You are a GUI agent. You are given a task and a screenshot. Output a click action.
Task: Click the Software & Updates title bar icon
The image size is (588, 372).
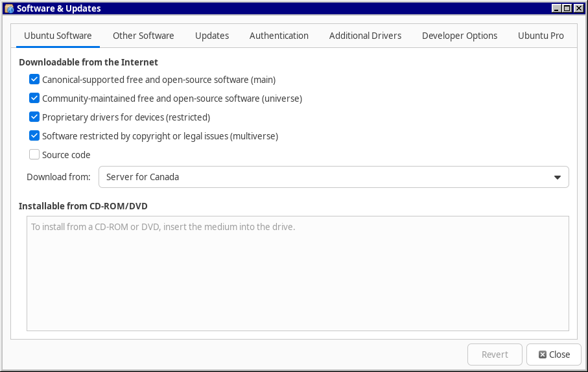[8, 8]
